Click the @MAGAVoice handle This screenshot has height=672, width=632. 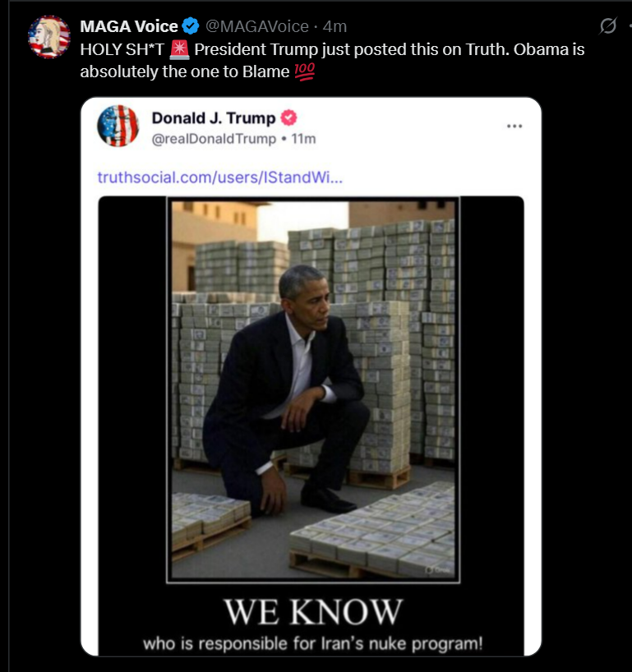point(257,26)
